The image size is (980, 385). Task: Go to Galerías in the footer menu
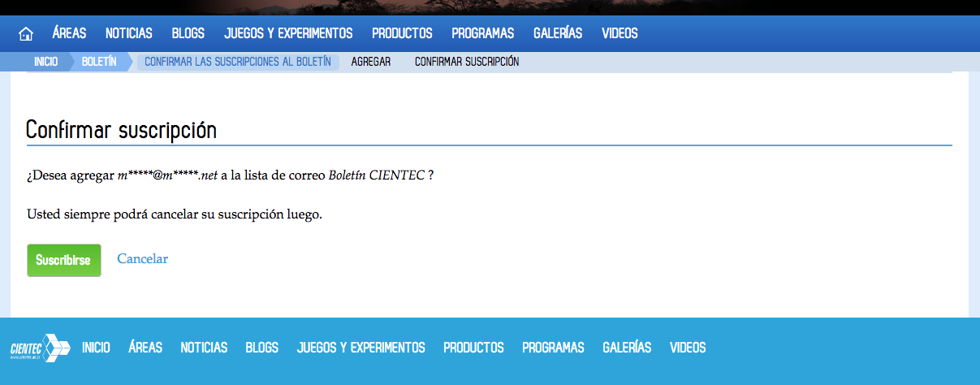click(x=627, y=348)
